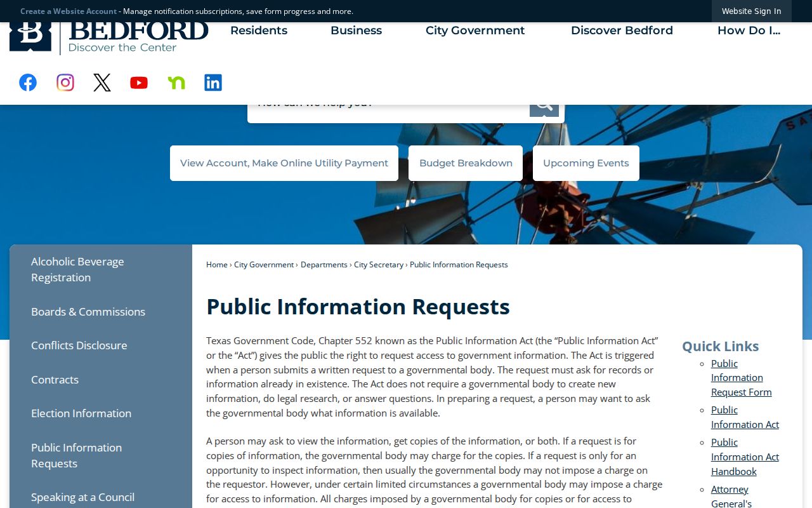This screenshot has height=508, width=812.
Task: Open the two-line Public Information Act quick link
Action: click(745, 417)
